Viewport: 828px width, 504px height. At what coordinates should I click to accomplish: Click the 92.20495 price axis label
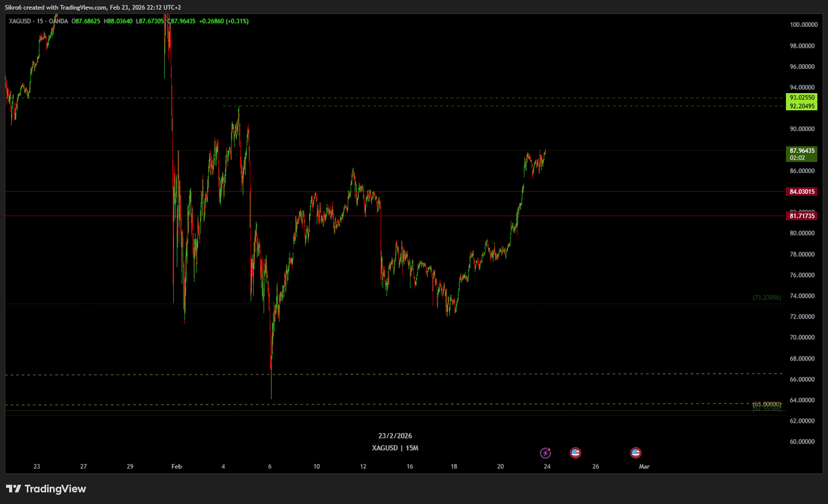pyautogui.click(x=803, y=106)
